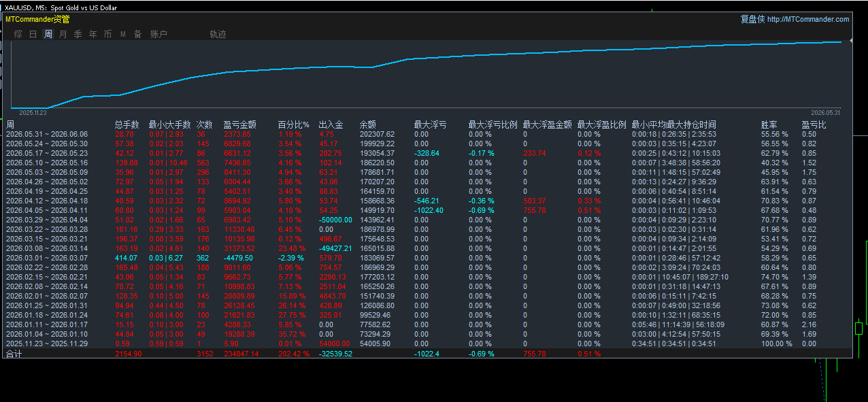
Task: Click the 胜率 column header
Action: [769, 124]
